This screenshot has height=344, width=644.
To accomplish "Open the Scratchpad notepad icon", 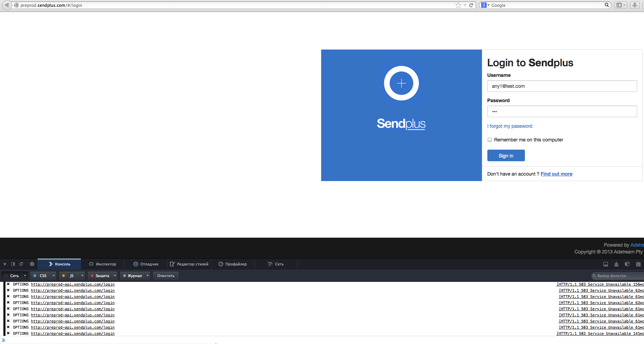I will pos(638,264).
